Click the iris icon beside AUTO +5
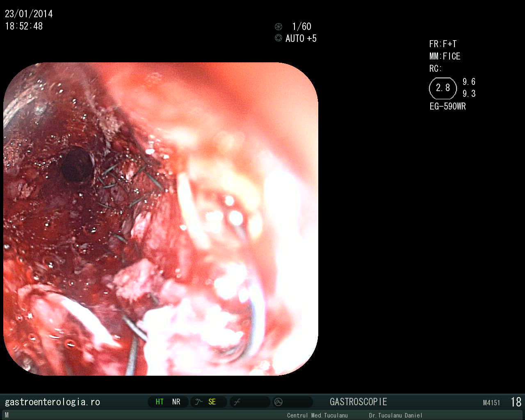 (x=278, y=38)
